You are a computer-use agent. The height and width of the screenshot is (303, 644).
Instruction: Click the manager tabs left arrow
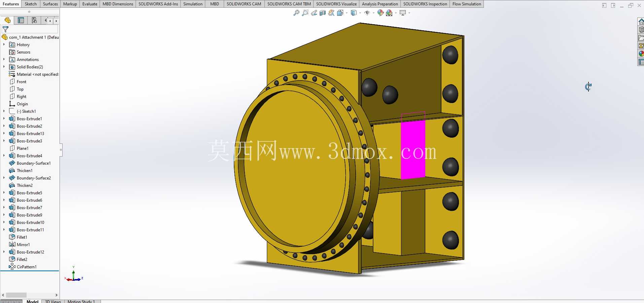coord(50,21)
